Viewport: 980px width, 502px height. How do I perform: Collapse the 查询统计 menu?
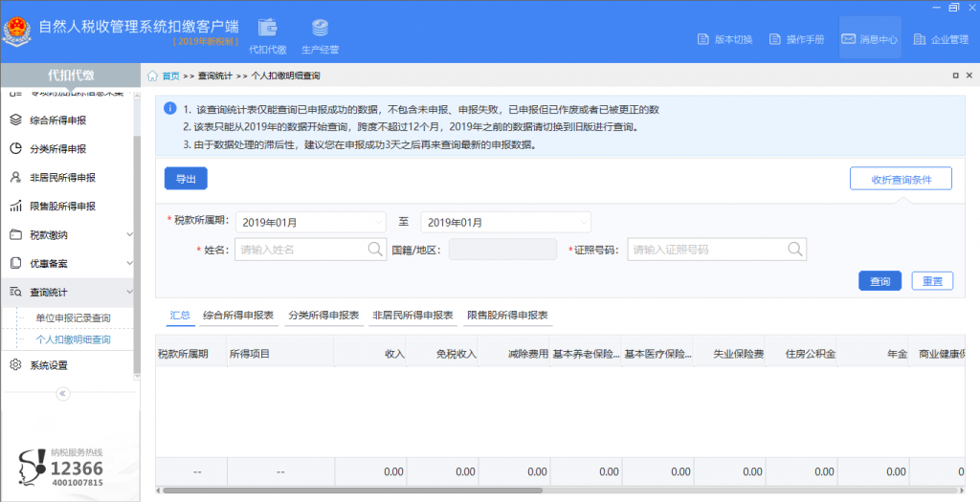[67, 293]
